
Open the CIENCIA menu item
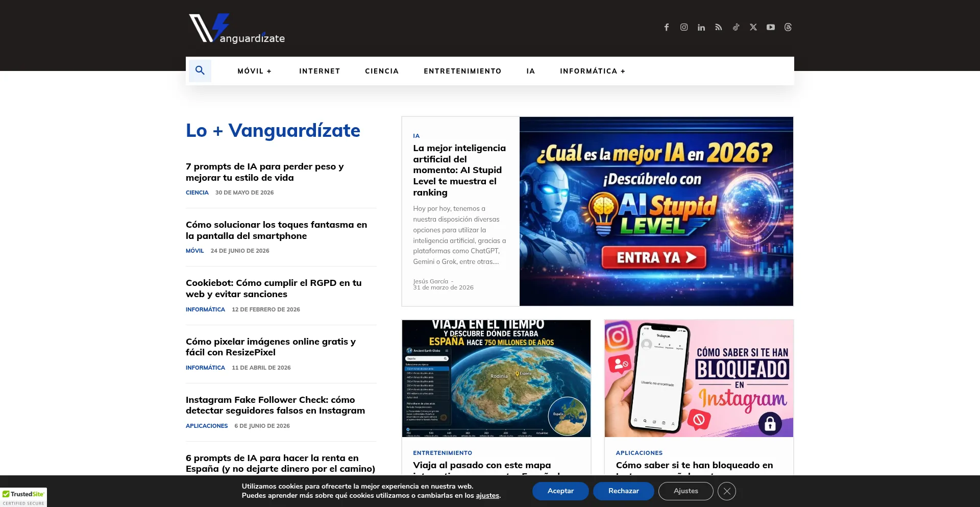[382, 71]
